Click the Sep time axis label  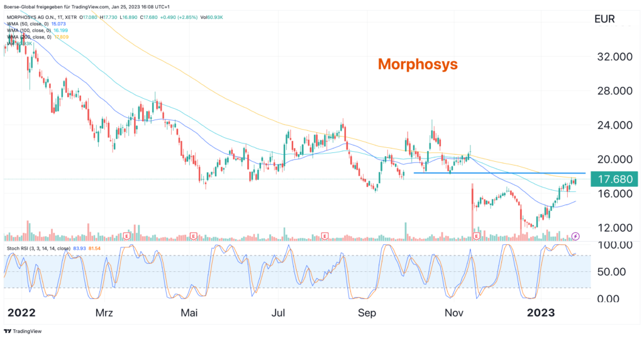[367, 313]
